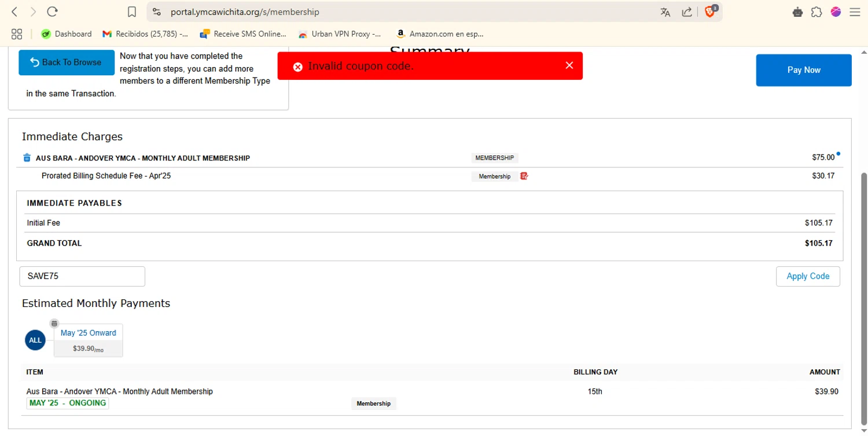Open the Dashboard bookmark
This screenshot has height=436, width=868.
67,34
